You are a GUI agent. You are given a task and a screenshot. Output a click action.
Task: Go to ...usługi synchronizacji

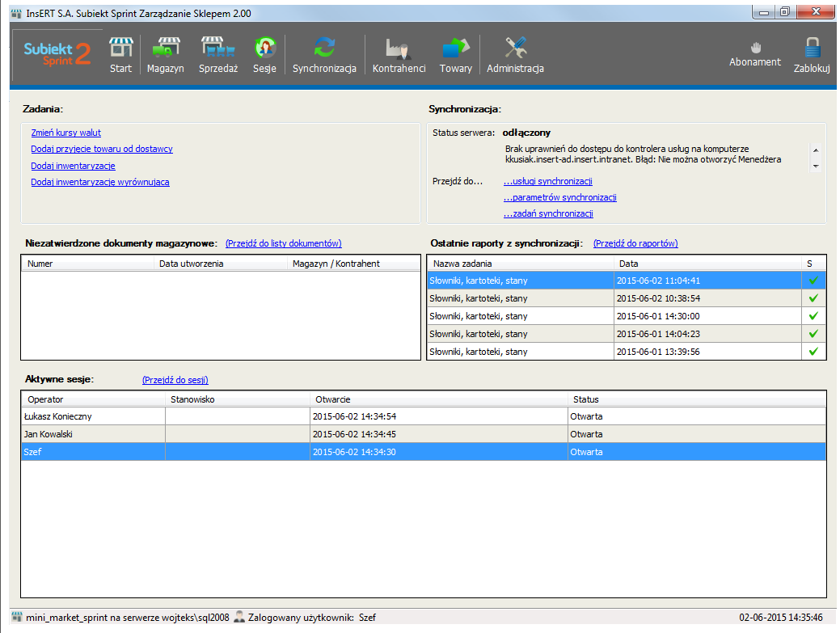548,182
